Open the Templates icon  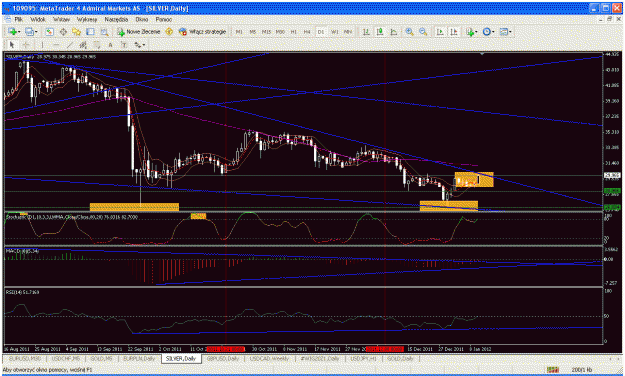pos(504,31)
